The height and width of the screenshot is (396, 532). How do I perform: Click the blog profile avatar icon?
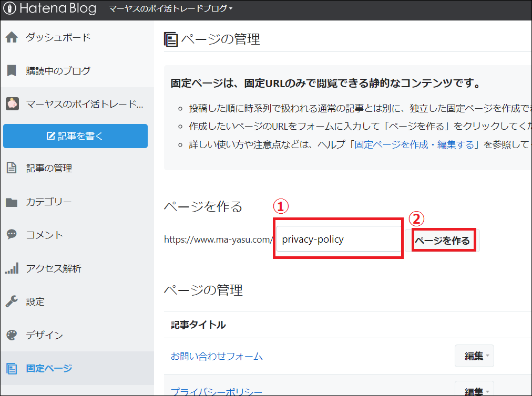[x=12, y=104]
